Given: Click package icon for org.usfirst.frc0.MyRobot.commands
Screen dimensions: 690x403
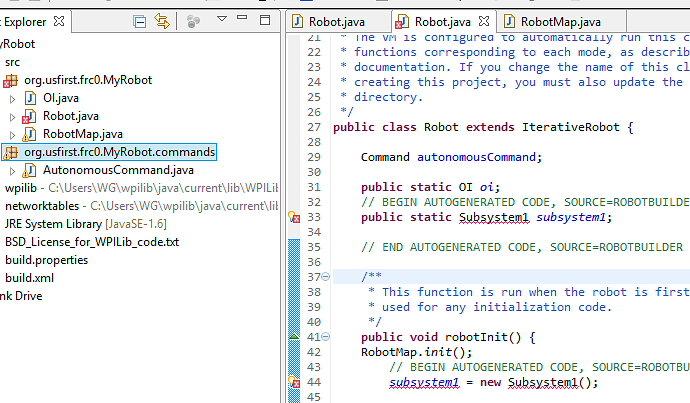Looking at the screenshot, I should (x=10, y=152).
